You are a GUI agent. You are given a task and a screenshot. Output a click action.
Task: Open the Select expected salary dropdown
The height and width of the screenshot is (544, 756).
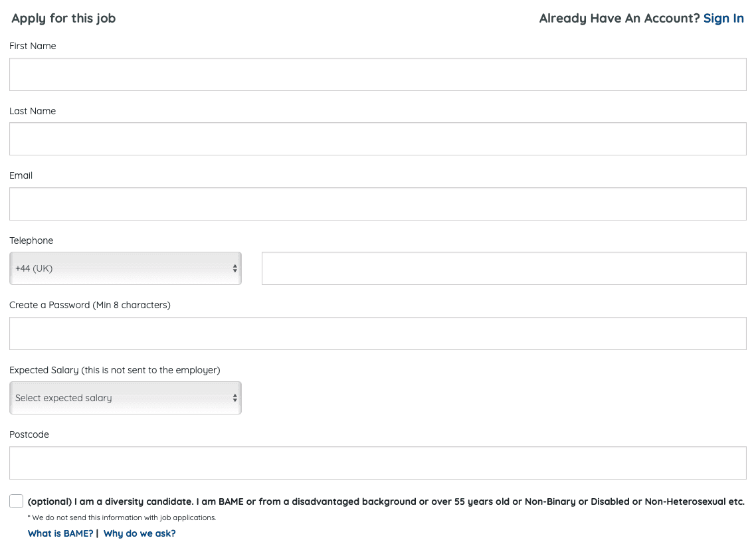126,398
